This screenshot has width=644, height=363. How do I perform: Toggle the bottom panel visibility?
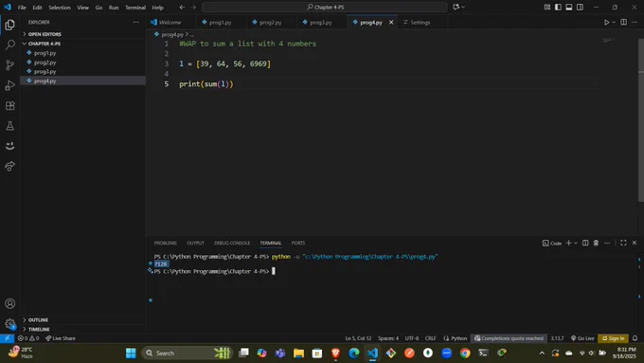pyautogui.click(x=569, y=7)
